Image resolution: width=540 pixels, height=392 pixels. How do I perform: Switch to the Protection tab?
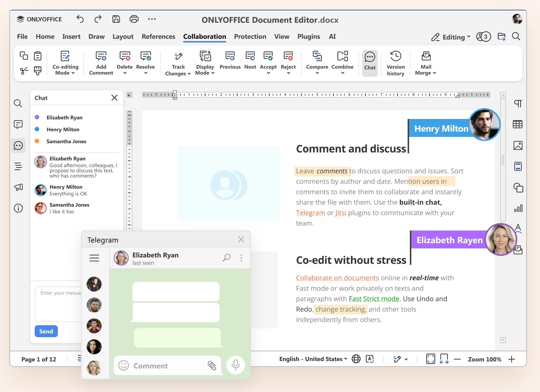point(250,37)
